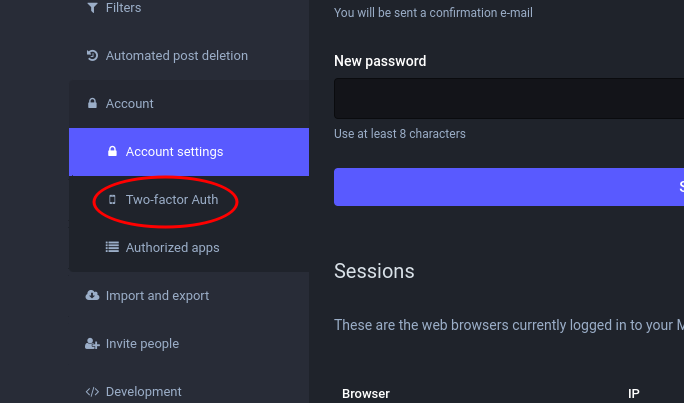
Task: Click the list icon beside Authorized apps
Action: click(x=112, y=247)
